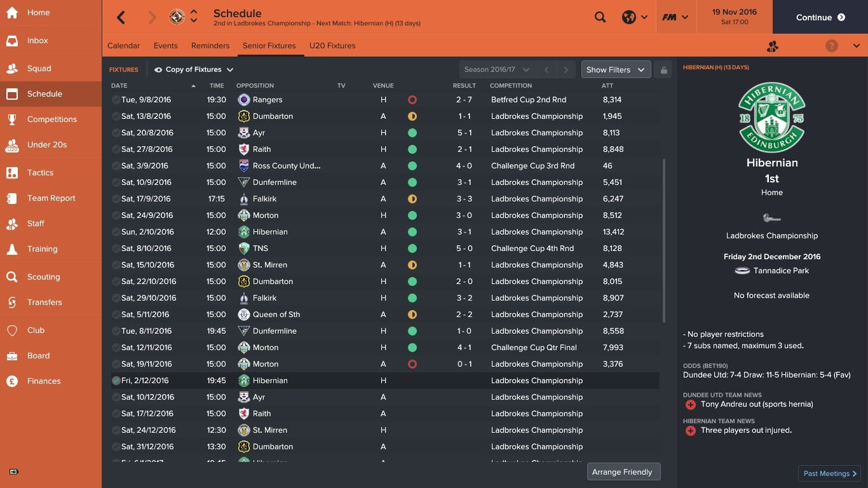Viewport: 868px width, 488px height.
Task: Switch to the U20 Fixtures tab
Action: point(332,46)
